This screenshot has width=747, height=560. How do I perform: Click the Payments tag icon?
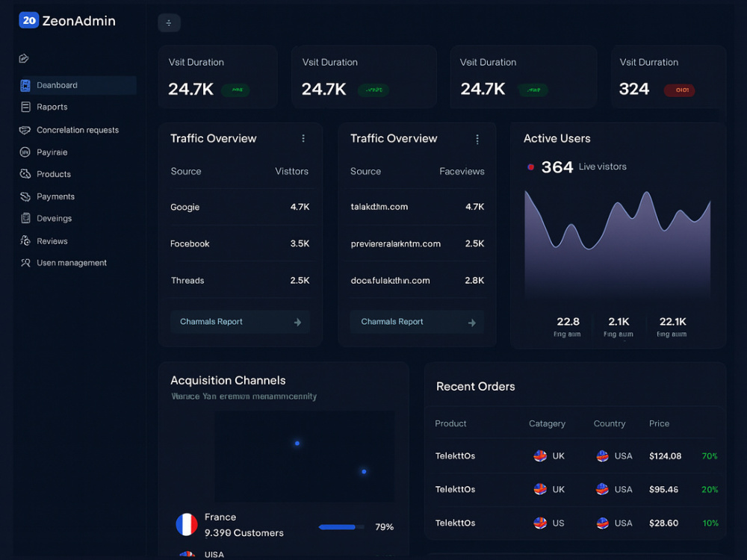25,196
